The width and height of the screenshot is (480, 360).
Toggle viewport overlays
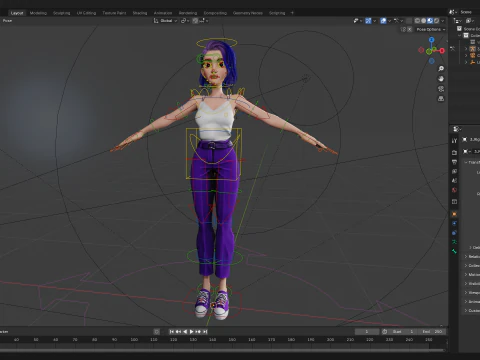click(x=383, y=21)
